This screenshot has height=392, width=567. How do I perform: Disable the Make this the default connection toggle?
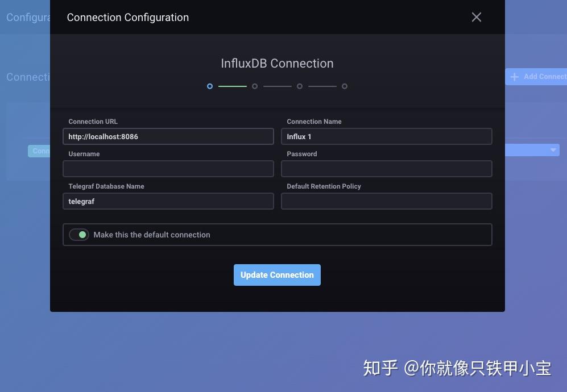(x=79, y=234)
